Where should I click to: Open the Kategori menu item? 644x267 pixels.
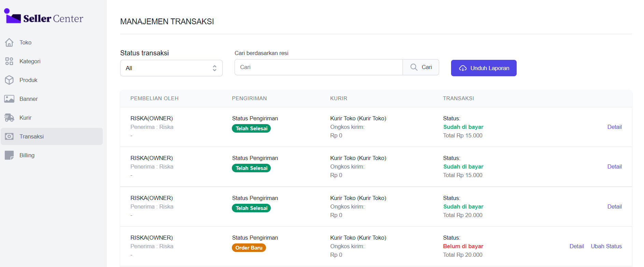coord(30,61)
